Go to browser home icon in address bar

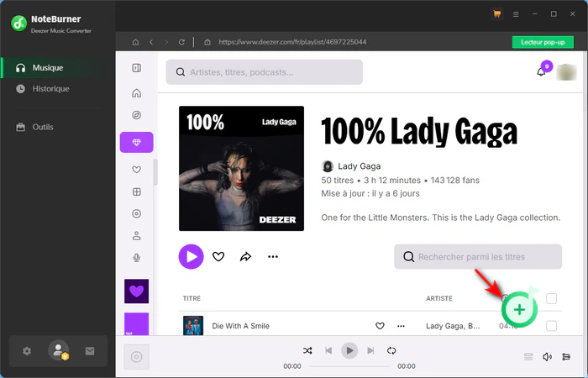(136, 42)
